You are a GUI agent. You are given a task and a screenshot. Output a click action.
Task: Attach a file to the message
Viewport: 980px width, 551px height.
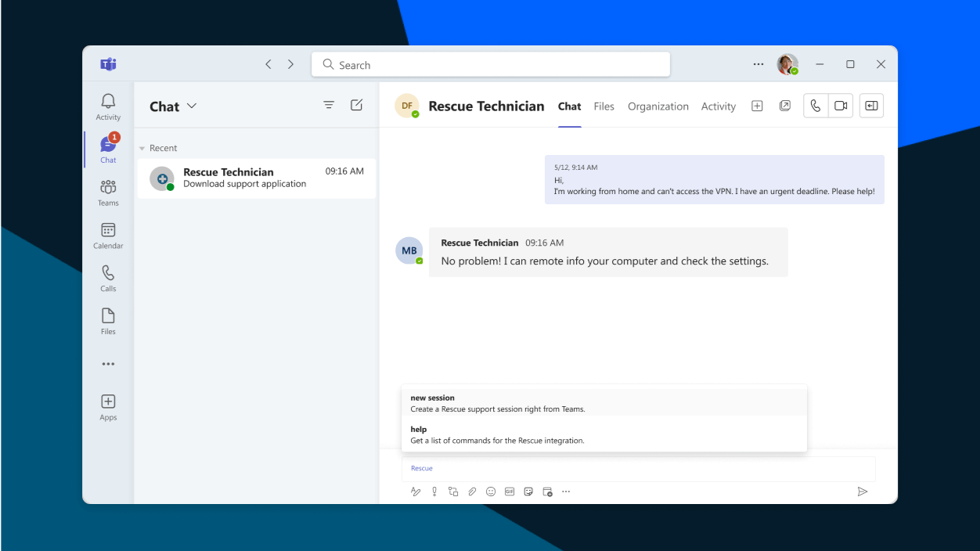click(x=472, y=492)
